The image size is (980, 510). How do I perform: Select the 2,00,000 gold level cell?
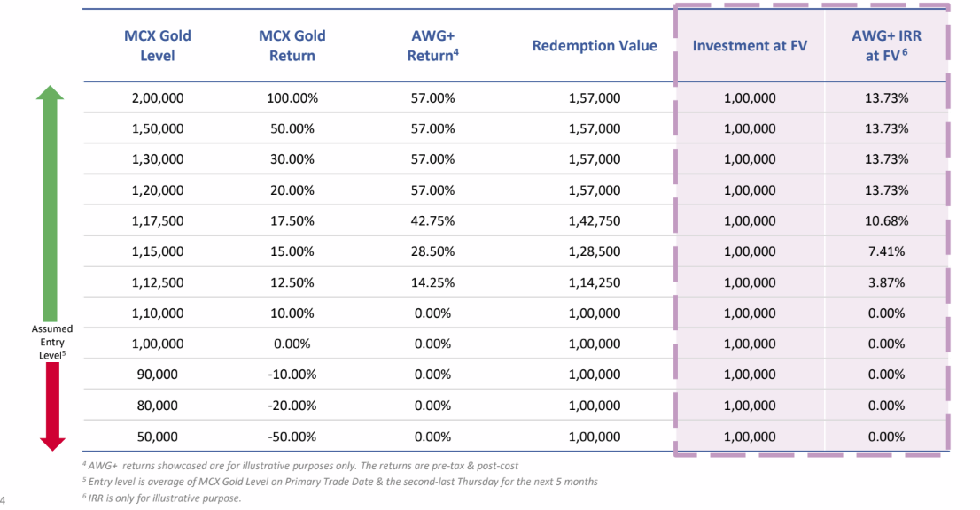tap(158, 98)
